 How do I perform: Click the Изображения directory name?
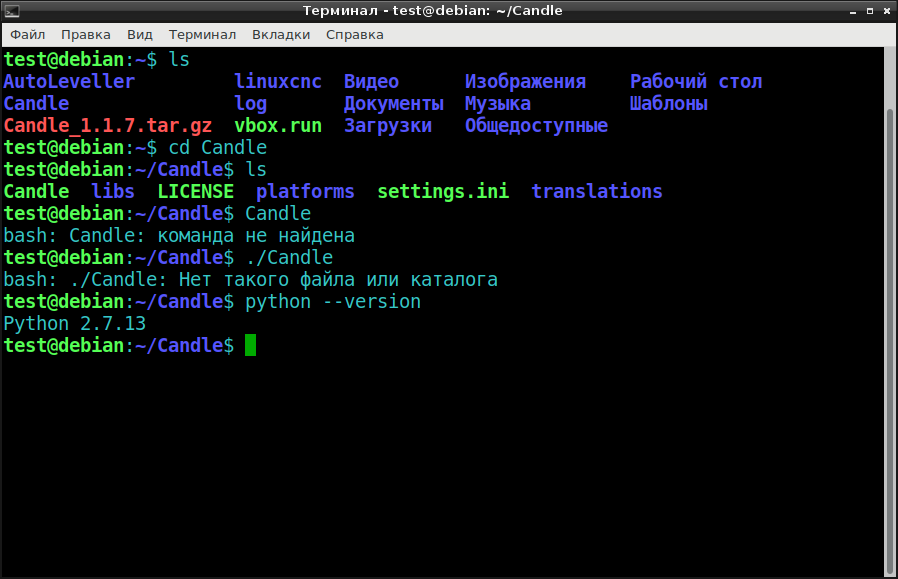[525, 81]
